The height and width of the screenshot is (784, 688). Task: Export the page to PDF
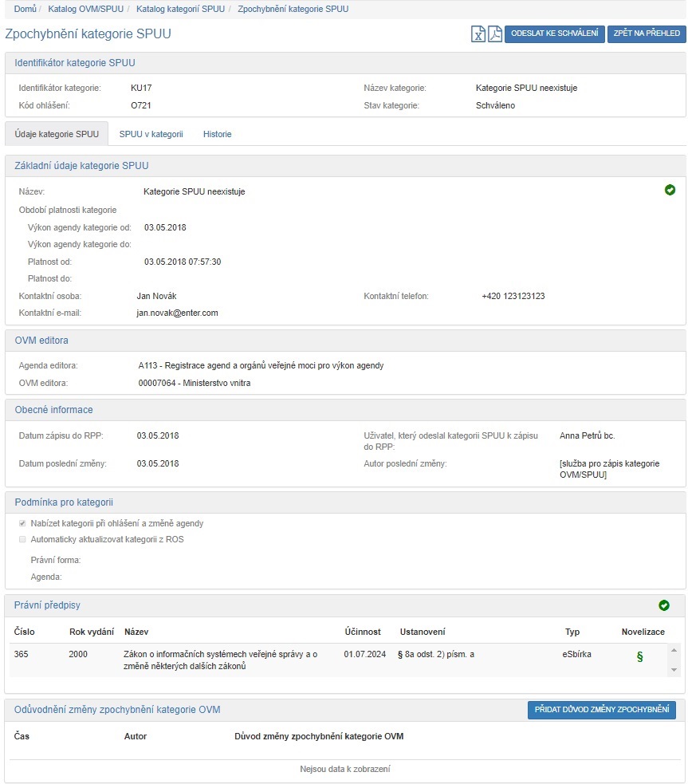[495, 34]
